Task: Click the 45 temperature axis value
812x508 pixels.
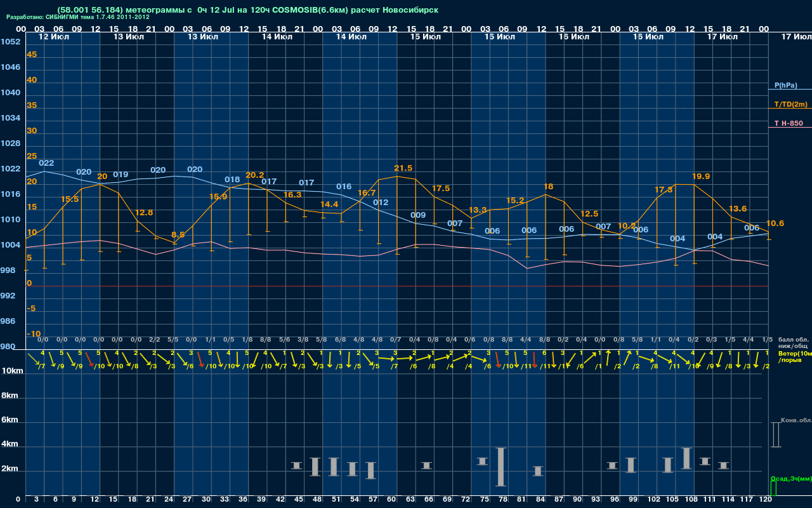Action: pos(32,55)
